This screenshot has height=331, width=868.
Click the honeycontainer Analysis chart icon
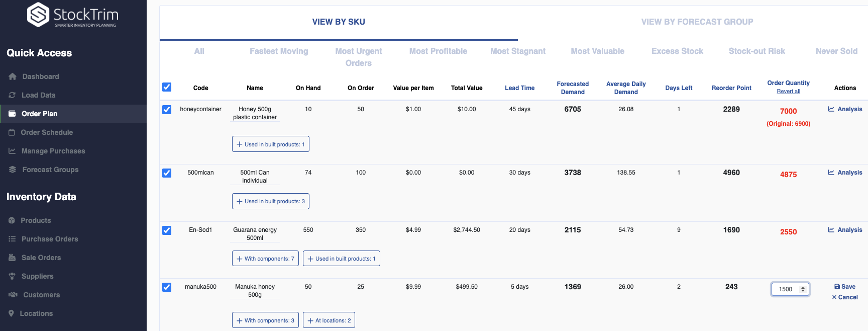pyautogui.click(x=831, y=109)
